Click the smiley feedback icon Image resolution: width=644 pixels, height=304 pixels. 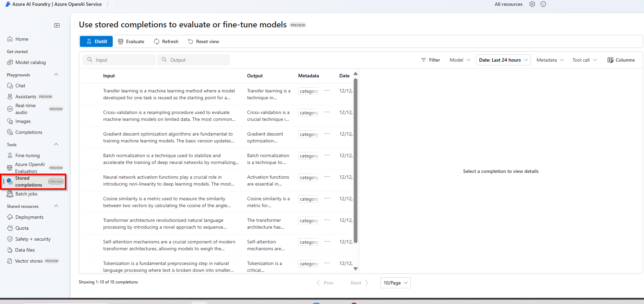tap(543, 4)
